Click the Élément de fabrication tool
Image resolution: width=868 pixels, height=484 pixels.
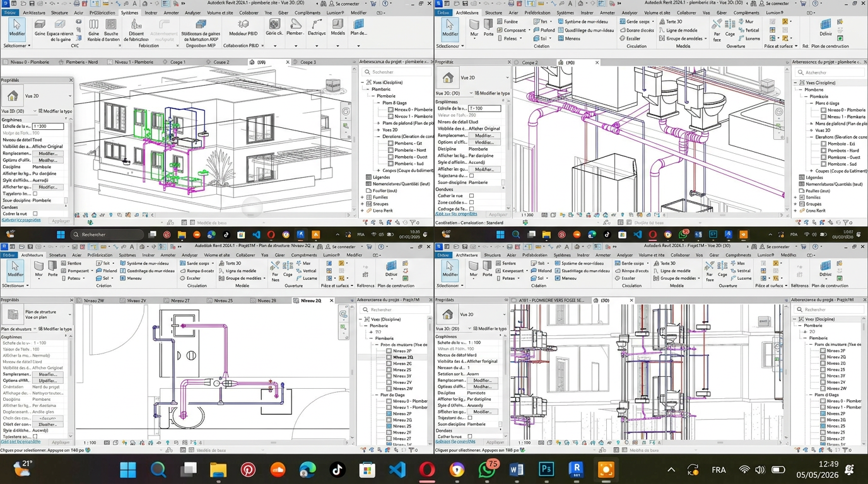136,30
